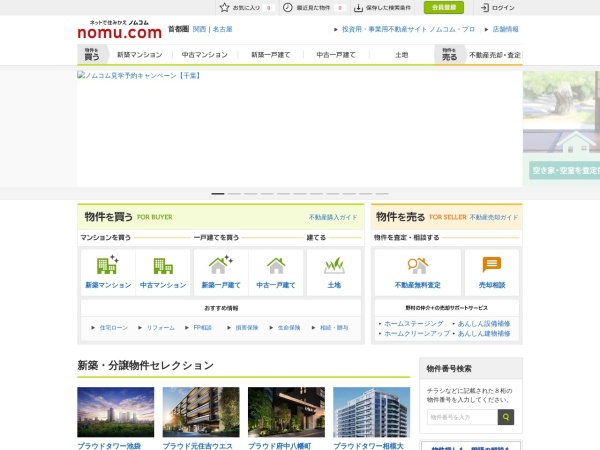Screen dimensions: 600x450
Task: Open 相続・贈与 link
Action: [x=334, y=328]
